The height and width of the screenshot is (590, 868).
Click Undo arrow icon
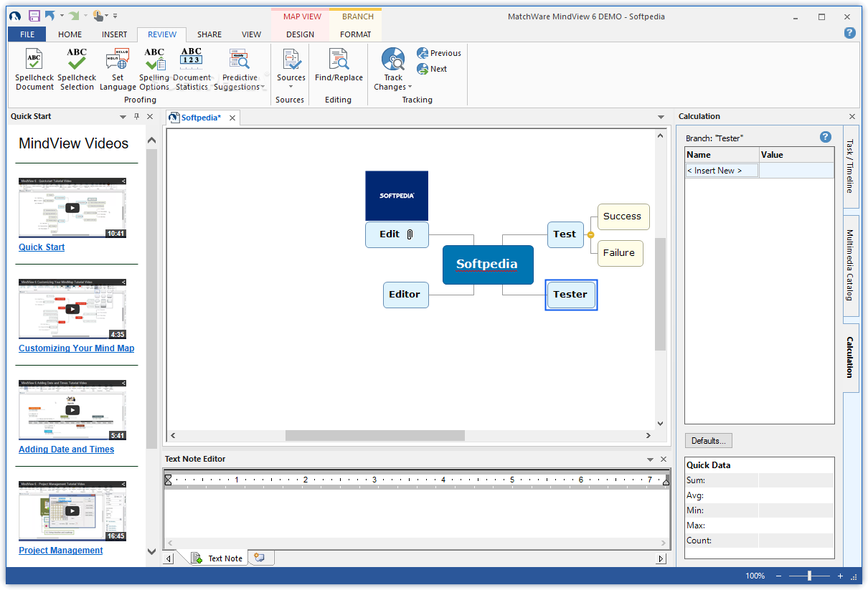point(49,15)
